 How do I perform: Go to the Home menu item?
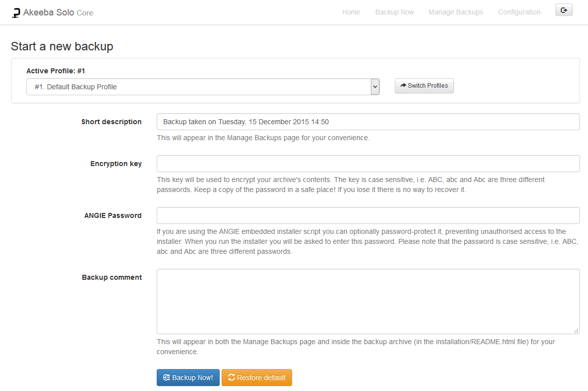[351, 12]
